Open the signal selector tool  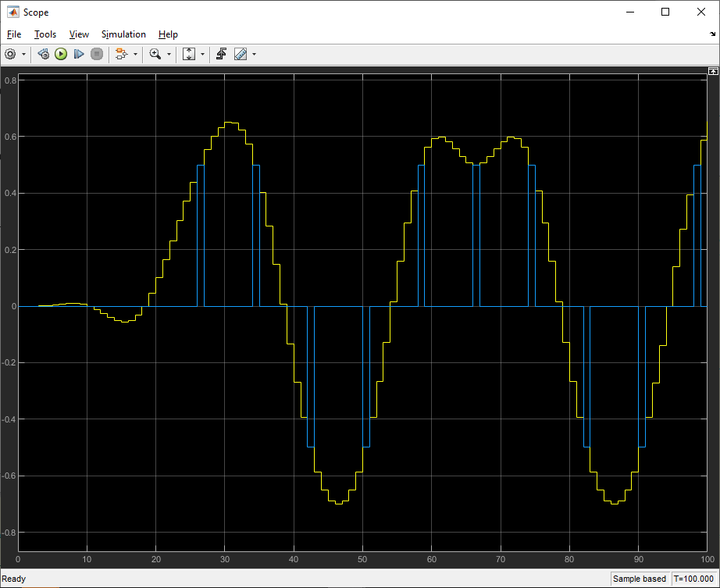point(121,54)
